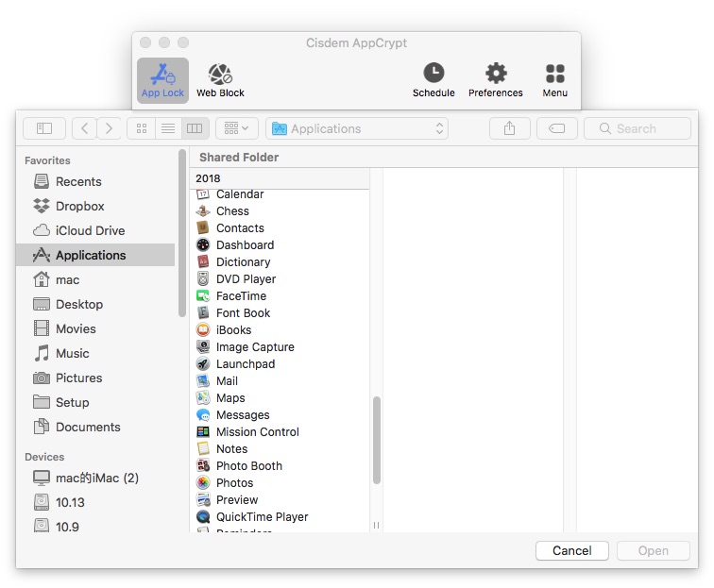Image resolution: width=714 pixels, height=588 pixels.
Task: Select the Image Capture app
Action: pos(280,347)
